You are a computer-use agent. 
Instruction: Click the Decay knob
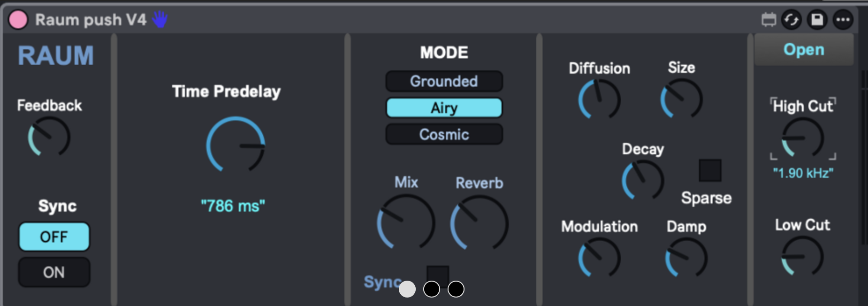pyautogui.click(x=642, y=181)
